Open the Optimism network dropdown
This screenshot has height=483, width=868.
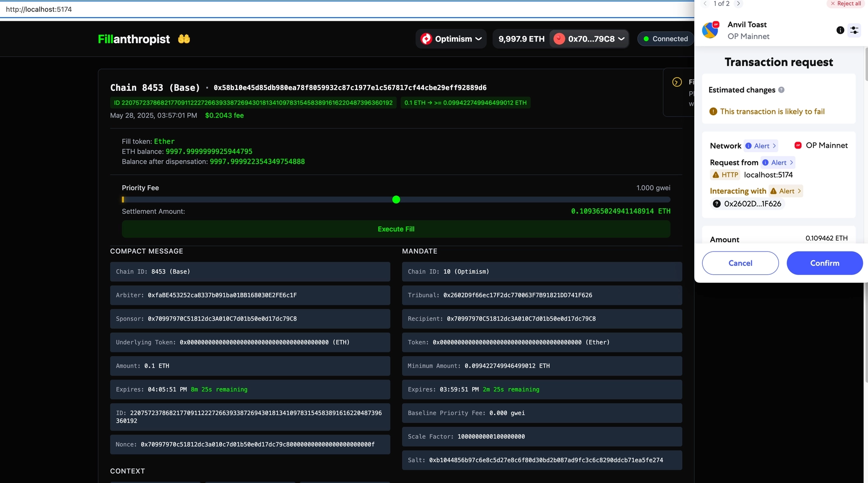tap(451, 39)
